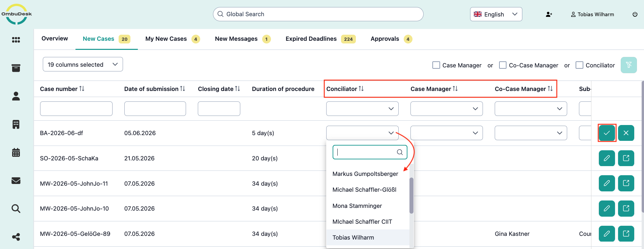Click the Case number filter field
This screenshot has height=249, width=644.
tap(76, 108)
